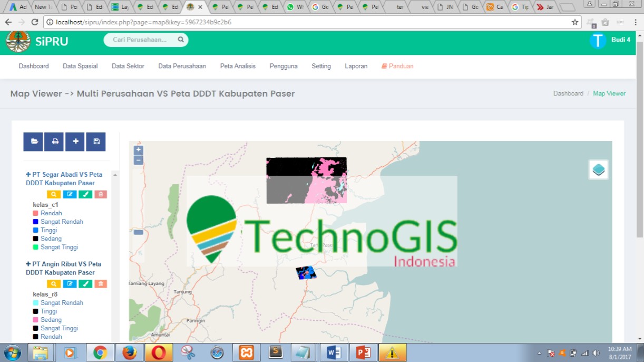The image size is (644, 362).
Task: Close the active browser tab
Action: coord(200,7)
